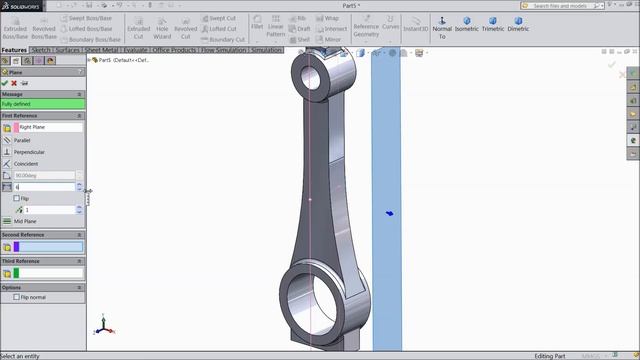Viewport: 640px width, 360px height.
Task: Switch to Isometric view
Action: point(467,24)
